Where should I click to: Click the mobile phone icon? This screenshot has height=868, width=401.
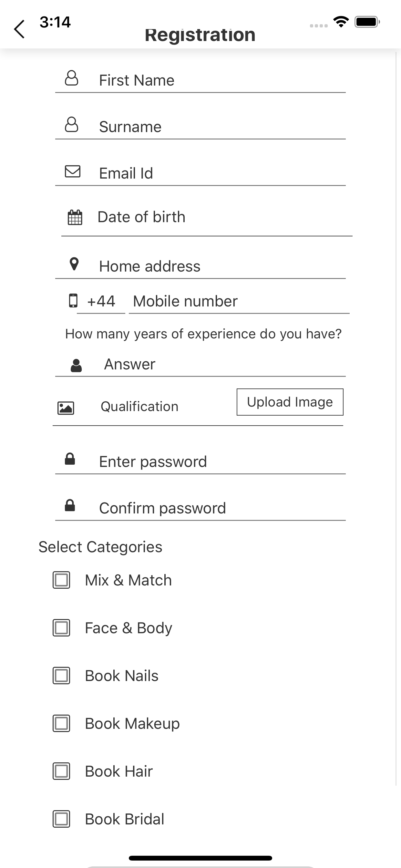[73, 300]
